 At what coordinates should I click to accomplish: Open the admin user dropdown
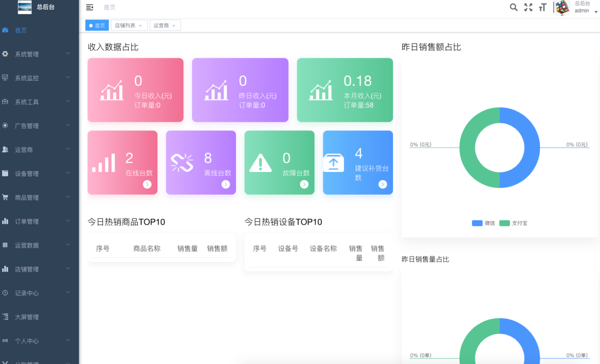click(x=582, y=8)
